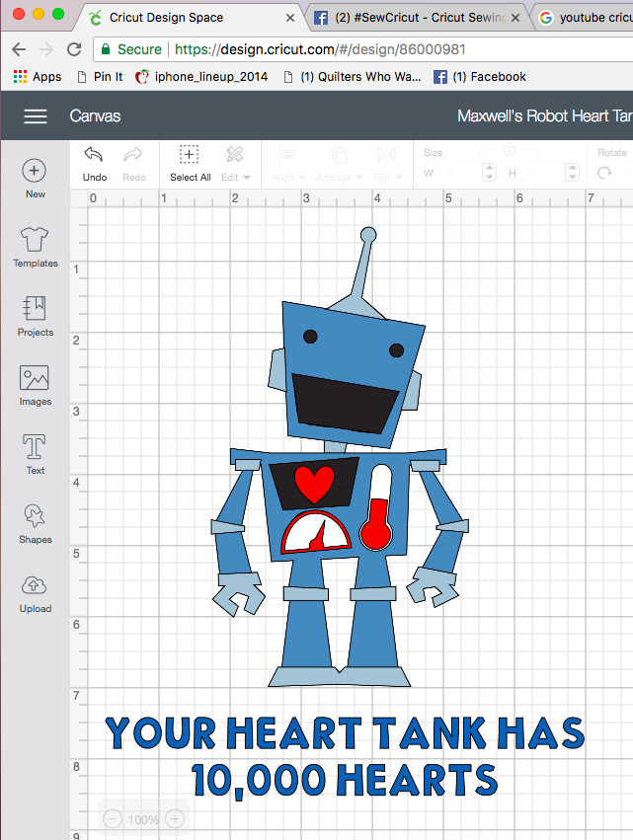The height and width of the screenshot is (840, 633).
Task: Click the 100% zoom level label
Action: pos(143,819)
